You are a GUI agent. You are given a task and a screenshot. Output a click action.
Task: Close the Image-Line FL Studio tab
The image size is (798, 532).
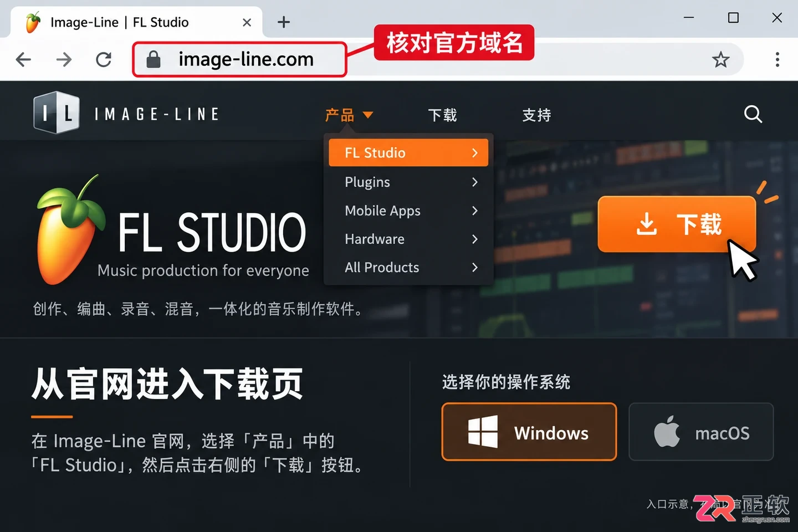coord(247,22)
